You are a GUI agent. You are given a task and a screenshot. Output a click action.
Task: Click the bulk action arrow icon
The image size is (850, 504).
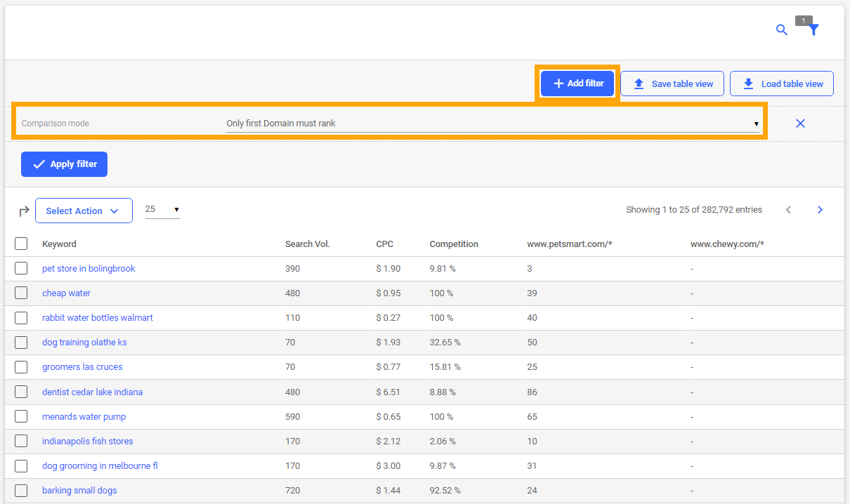[24, 211]
